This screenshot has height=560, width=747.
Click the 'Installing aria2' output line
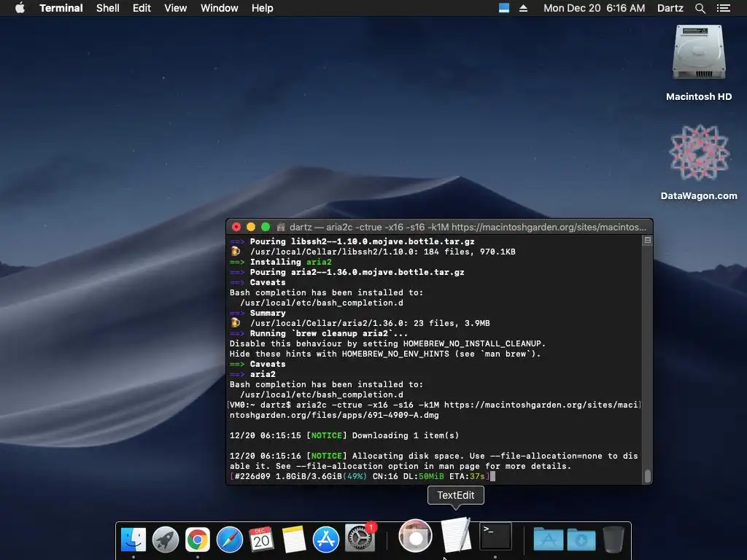(281, 262)
